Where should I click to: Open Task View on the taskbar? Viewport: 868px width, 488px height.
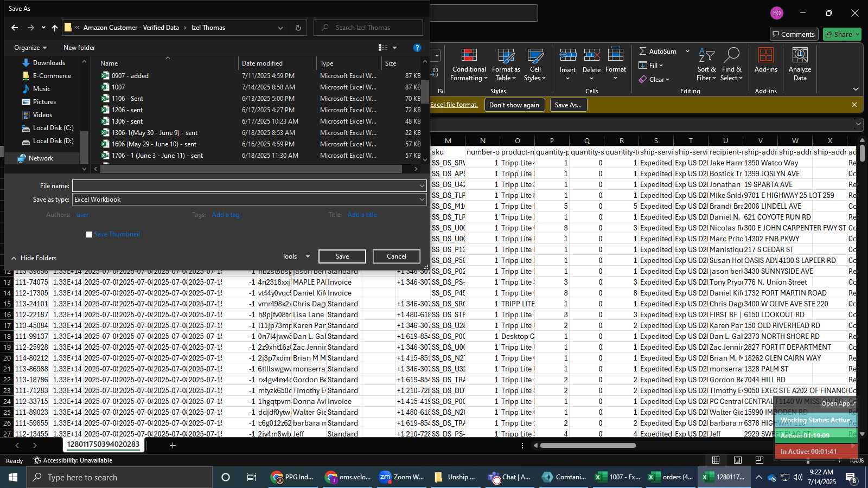(252, 477)
